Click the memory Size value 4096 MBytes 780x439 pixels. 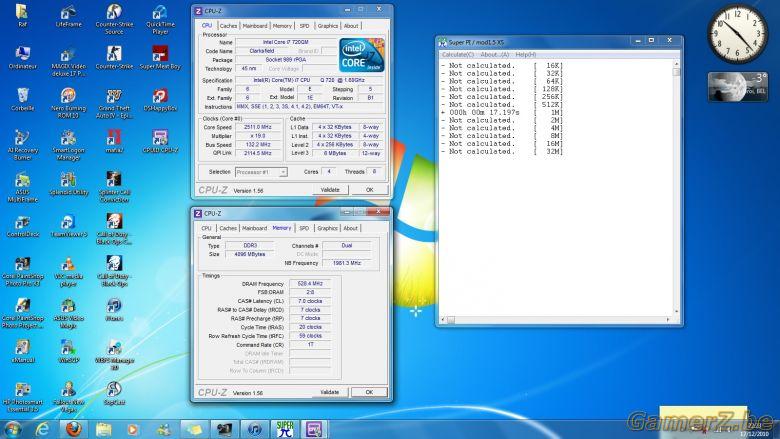coord(249,255)
